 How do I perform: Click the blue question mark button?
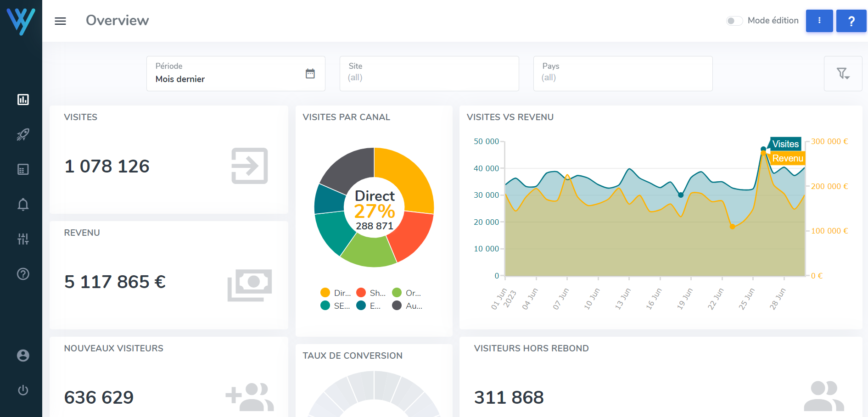[851, 21]
